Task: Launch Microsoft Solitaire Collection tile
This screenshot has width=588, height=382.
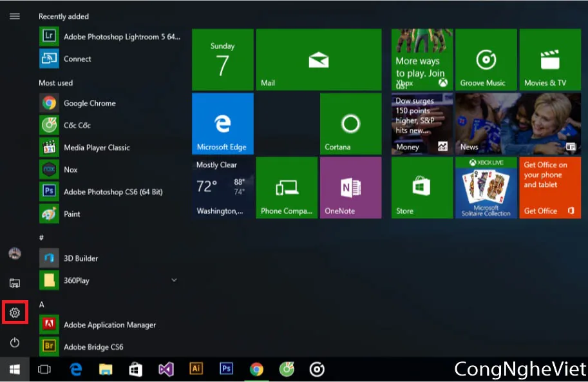Action: tap(486, 187)
